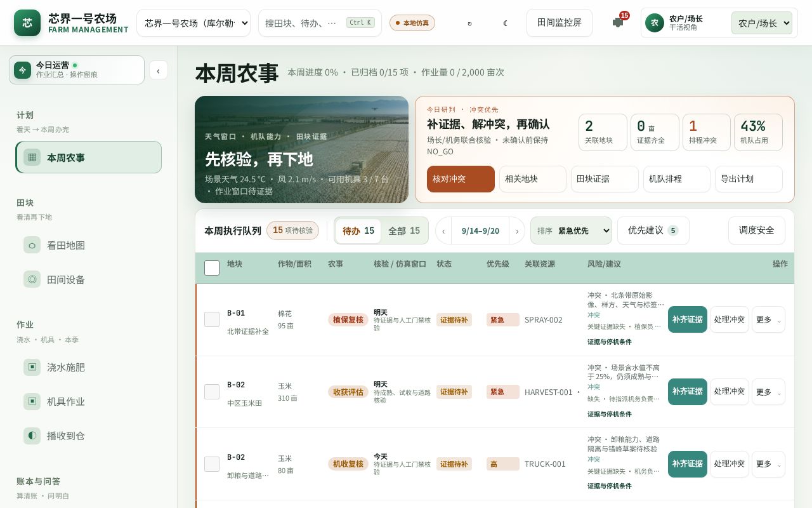Click the 机队占用 43% stat card
The image size is (812, 508).
pyautogui.click(x=758, y=132)
